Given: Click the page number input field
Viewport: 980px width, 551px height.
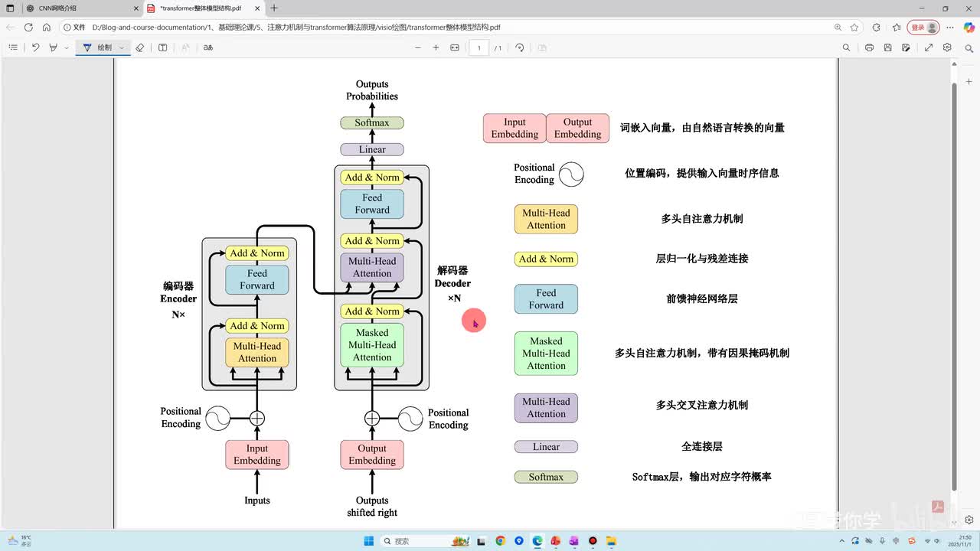Looking at the screenshot, I should pyautogui.click(x=479, y=47).
